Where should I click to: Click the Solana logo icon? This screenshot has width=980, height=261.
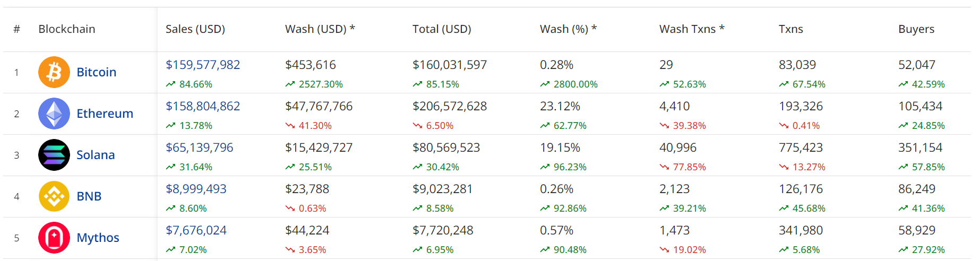click(x=54, y=155)
